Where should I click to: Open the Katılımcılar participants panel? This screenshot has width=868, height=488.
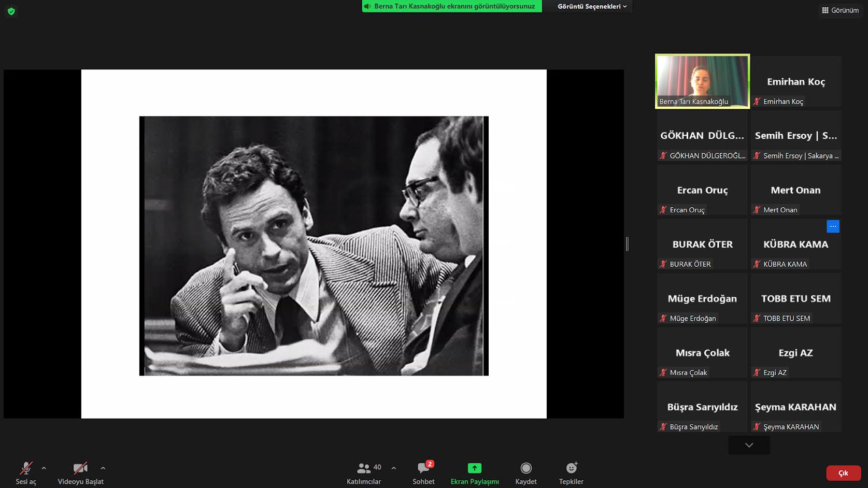[364, 473]
